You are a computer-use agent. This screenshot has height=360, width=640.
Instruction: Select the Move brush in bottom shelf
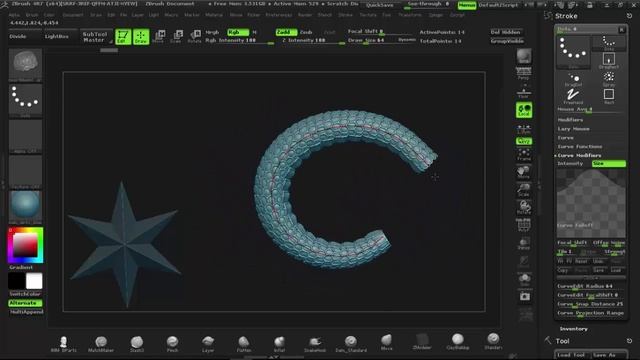coord(387,342)
